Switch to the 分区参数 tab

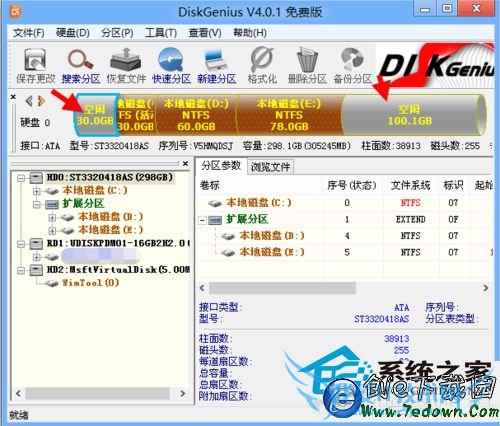221,166
